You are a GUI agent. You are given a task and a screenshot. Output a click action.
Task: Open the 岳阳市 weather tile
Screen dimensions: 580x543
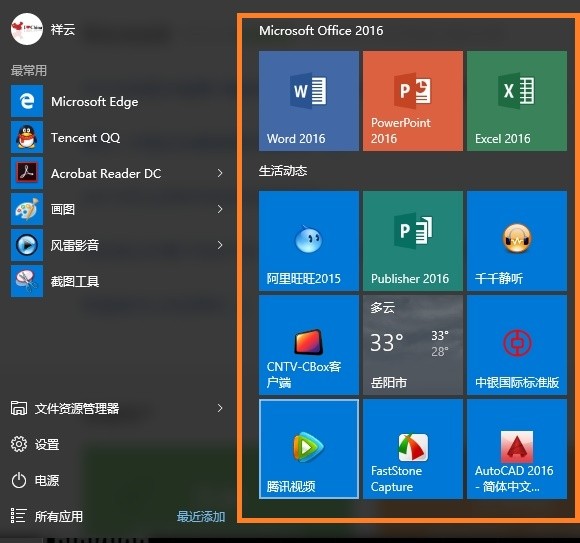point(413,345)
